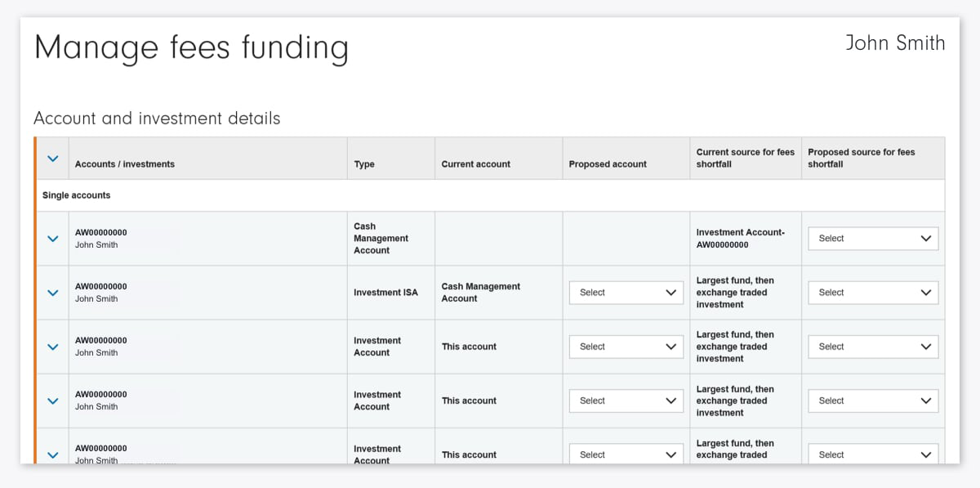980x488 pixels.
Task: Open the proposed account dropdown for second Investment Account
Action: click(626, 401)
